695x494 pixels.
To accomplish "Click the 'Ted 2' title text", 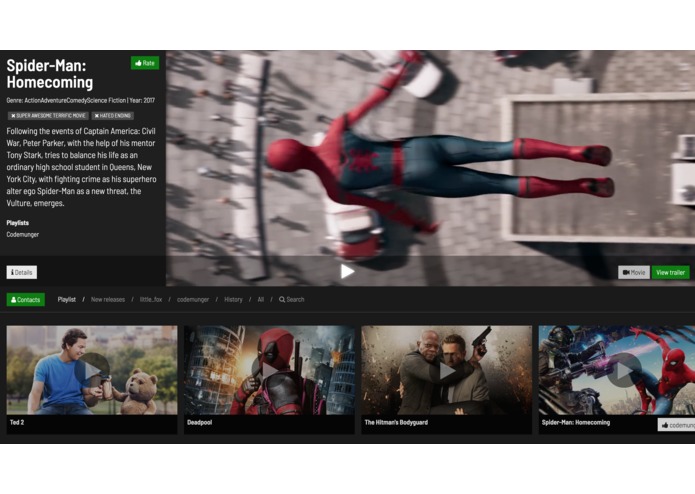I will click(17, 422).
